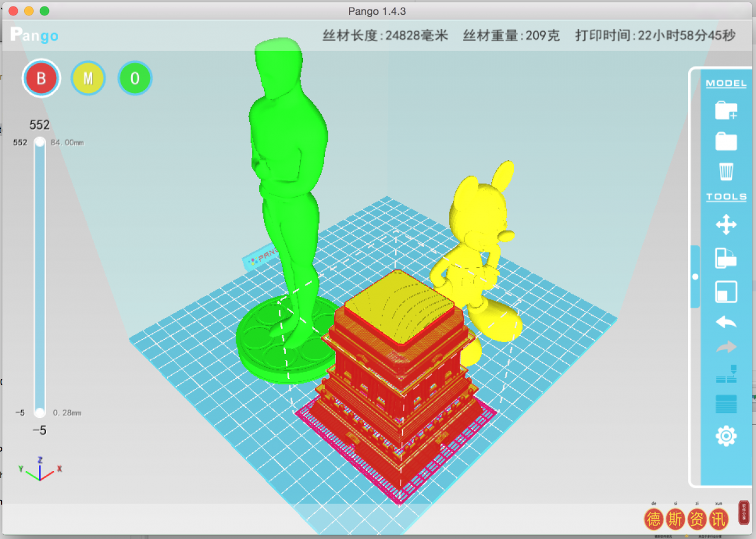Select the yellow M extruder circle

pos(88,78)
